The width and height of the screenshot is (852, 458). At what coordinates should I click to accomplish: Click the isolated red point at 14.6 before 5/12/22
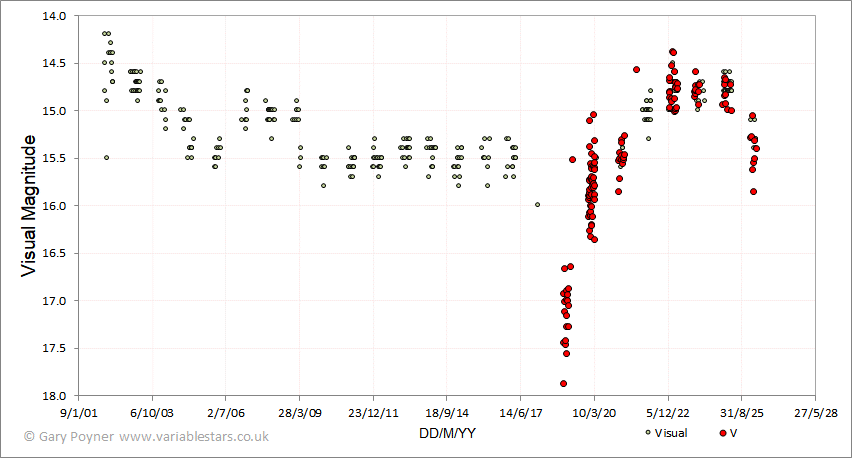[636, 70]
